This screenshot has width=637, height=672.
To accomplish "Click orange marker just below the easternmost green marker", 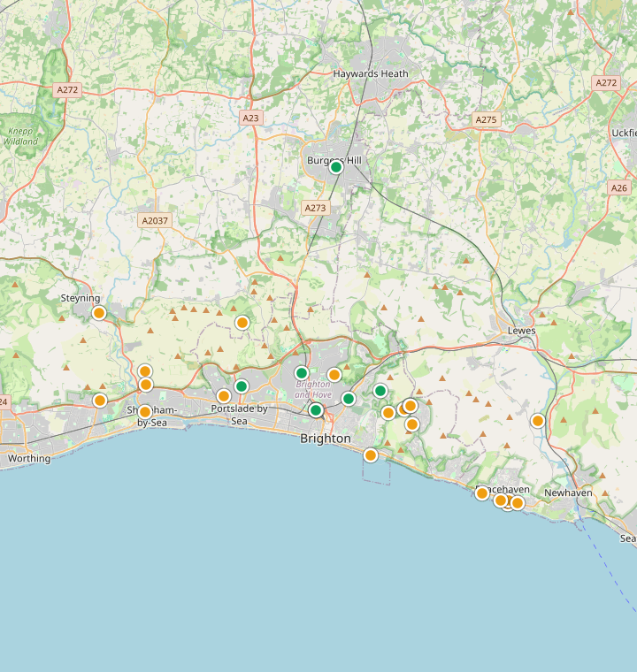I will (388, 413).
